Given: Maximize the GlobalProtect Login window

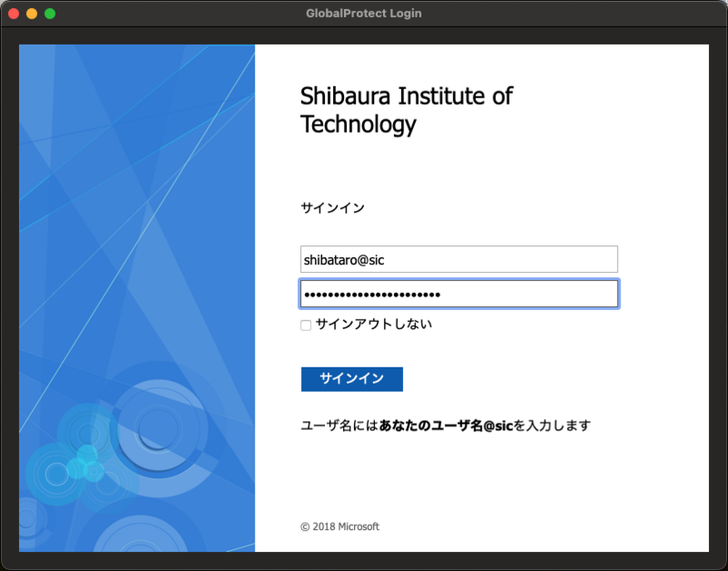Looking at the screenshot, I should click(x=50, y=14).
